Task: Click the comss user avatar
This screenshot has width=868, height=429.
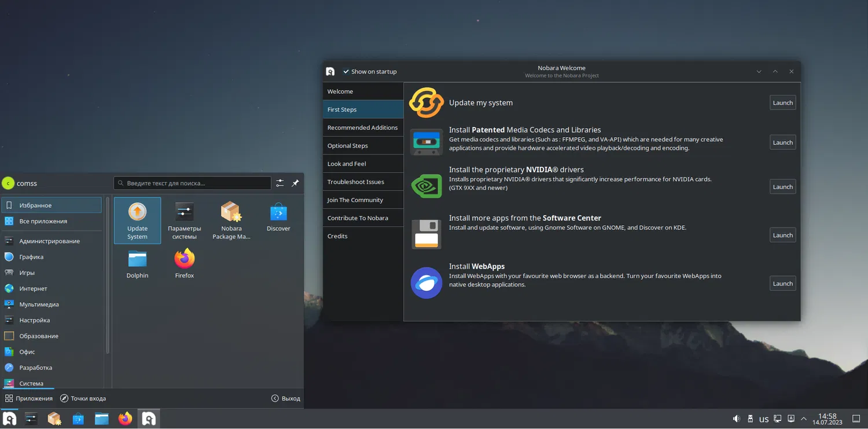Action: click(x=8, y=183)
